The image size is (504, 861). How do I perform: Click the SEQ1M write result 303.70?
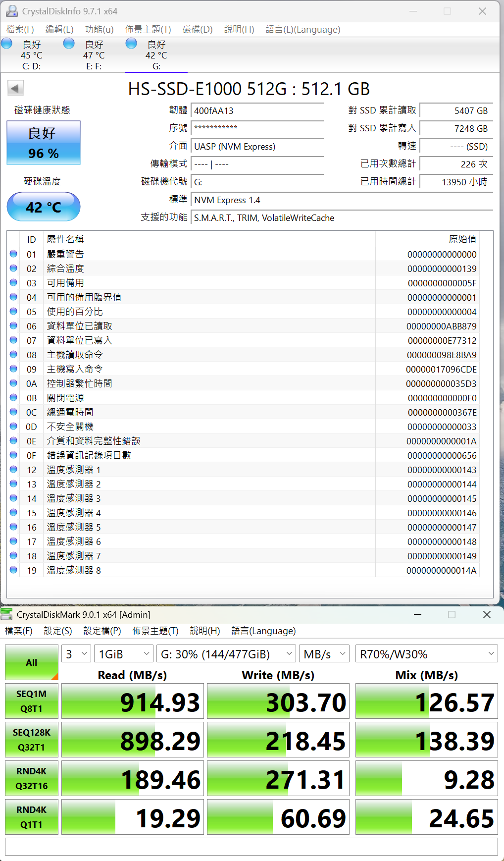click(278, 701)
